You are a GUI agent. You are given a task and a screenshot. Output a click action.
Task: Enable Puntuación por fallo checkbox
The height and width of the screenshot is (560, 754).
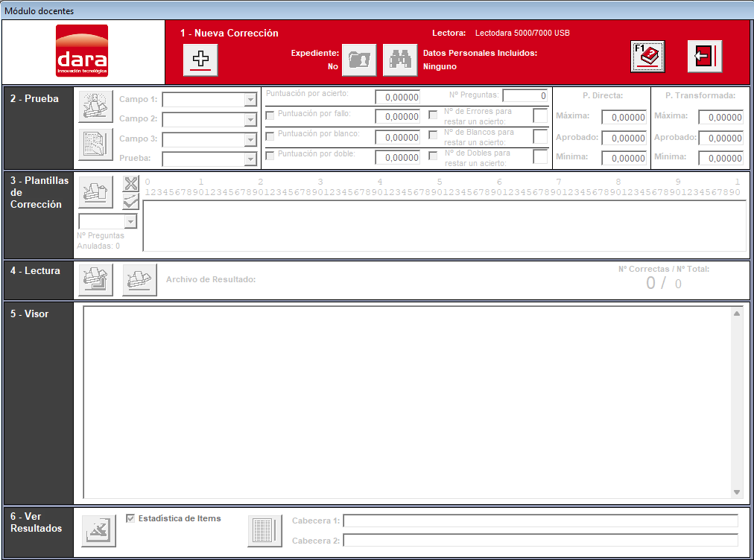point(270,115)
